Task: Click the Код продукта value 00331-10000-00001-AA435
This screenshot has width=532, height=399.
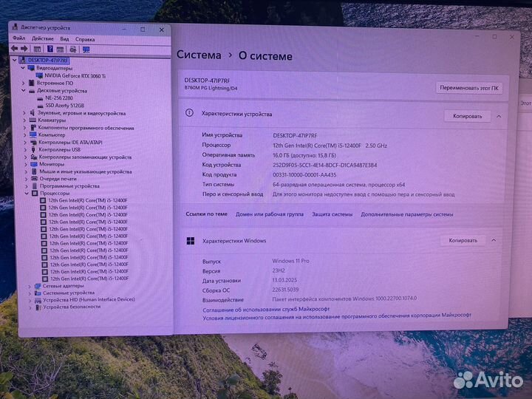Action: click(x=304, y=175)
